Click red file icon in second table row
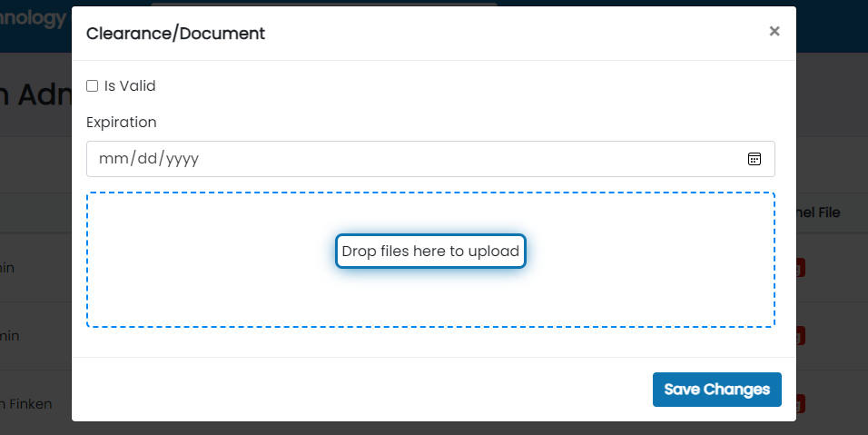This screenshot has width=868, height=435. pyautogui.click(x=801, y=336)
